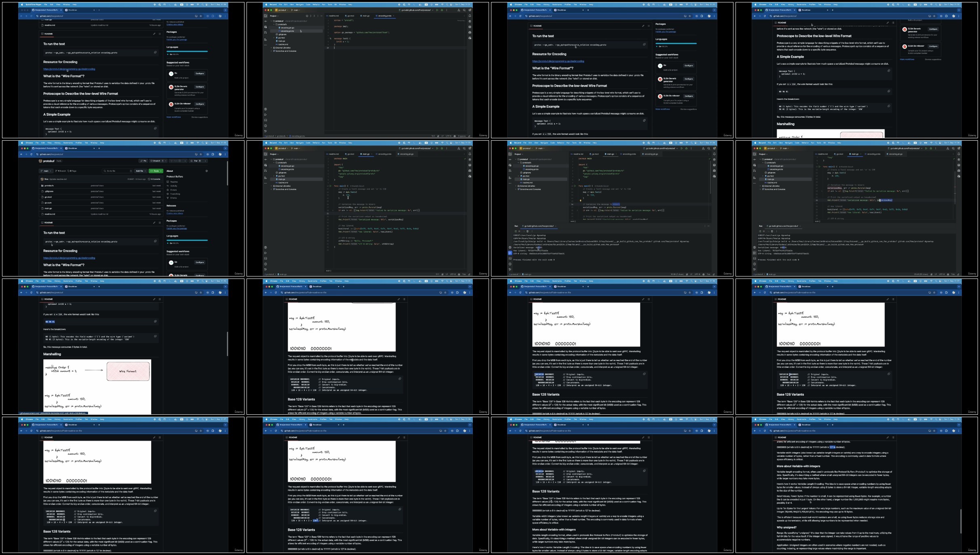The image size is (980, 555).
Task: Click Select Opened File crosshair in Project header
Action: pyautogui.click(x=307, y=16)
